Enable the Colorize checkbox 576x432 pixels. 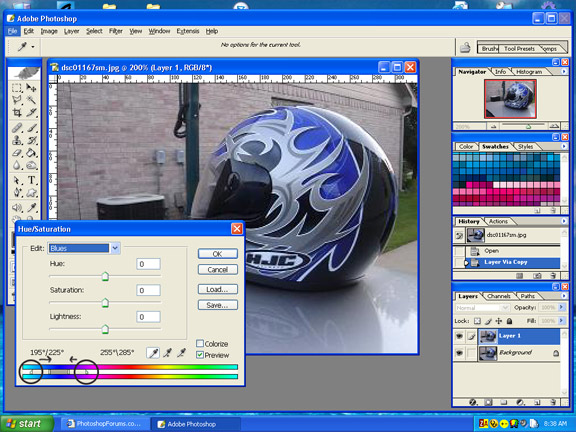tap(200, 343)
